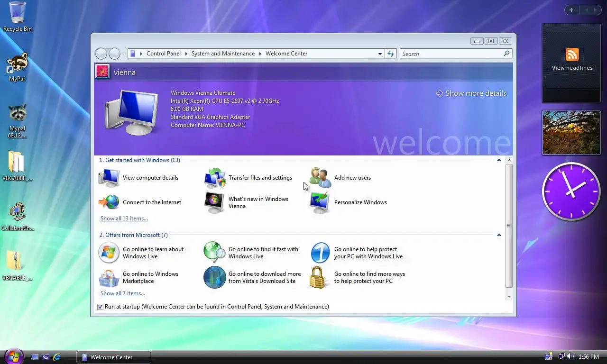607x364 pixels.
Task: Click sidebar previous gadgets page arrow
Action: tap(586, 10)
